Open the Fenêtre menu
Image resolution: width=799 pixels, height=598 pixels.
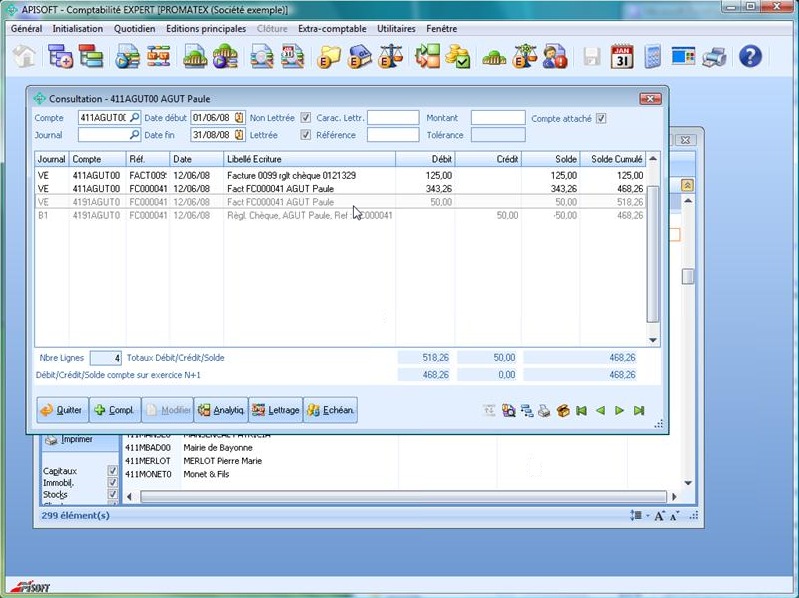(x=441, y=29)
